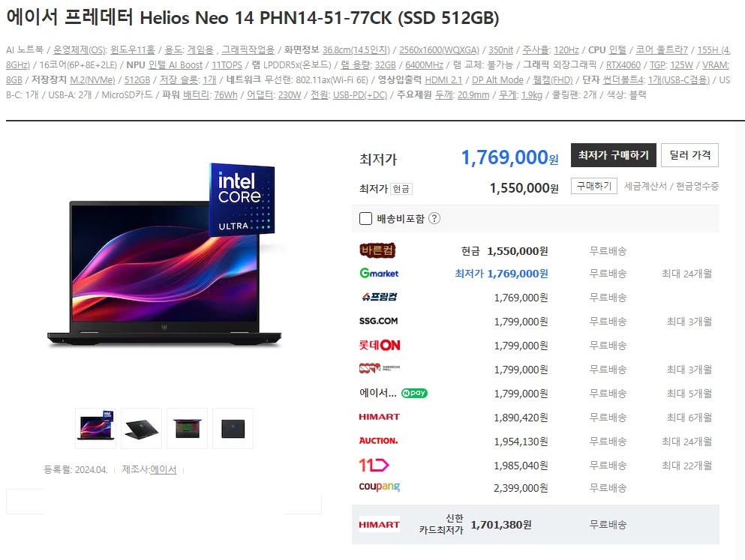Open the 11번가 seller logo
745x560 pixels.
tap(374, 465)
